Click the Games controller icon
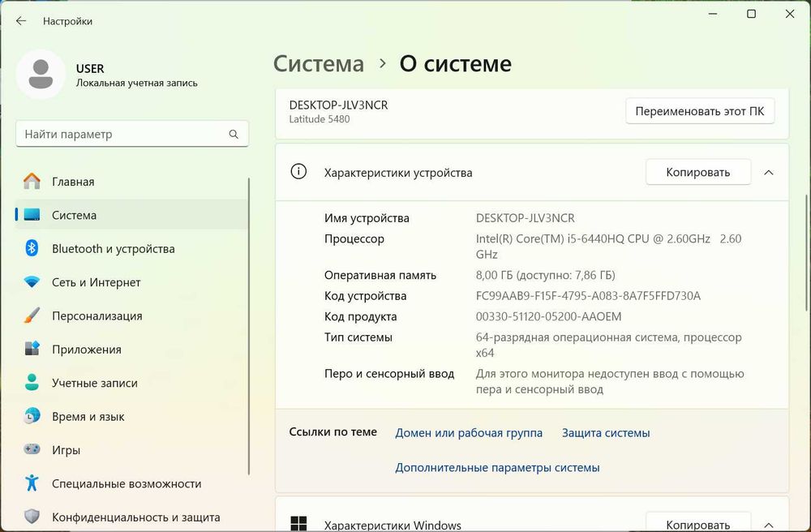This screenshot has width=811, height=532. [32, 450]
